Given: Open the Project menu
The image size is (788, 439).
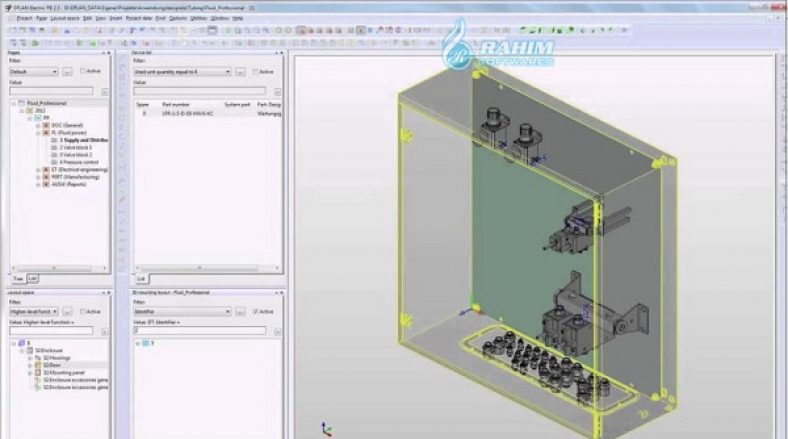Looking at the screenshot, I should click(x=24, y=18).
